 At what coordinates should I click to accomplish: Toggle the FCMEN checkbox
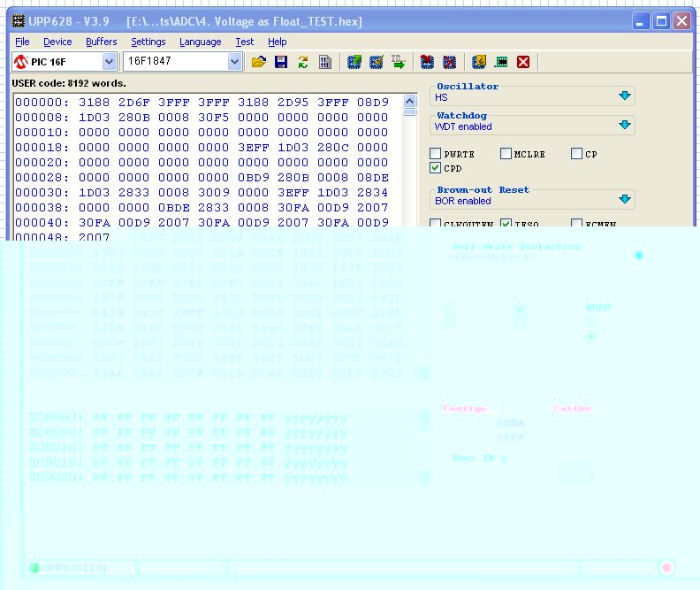click(576, 222)
